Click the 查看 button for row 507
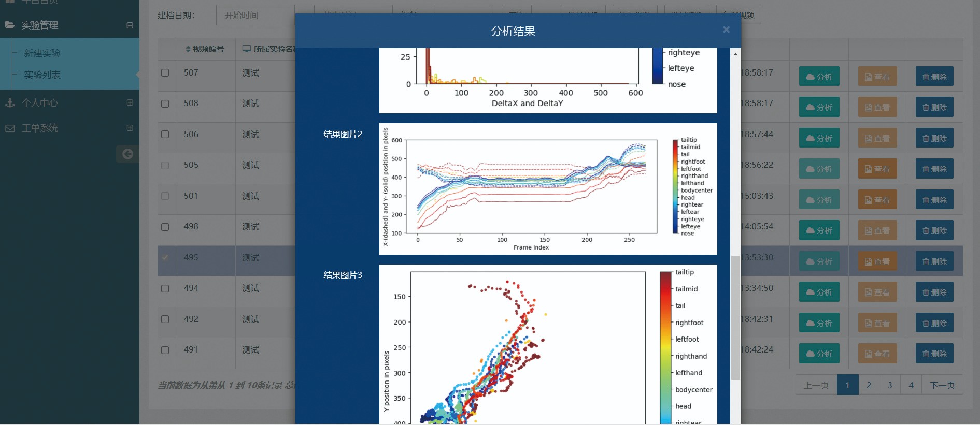Screen dimensions: 980x425 tap(877, 77)
